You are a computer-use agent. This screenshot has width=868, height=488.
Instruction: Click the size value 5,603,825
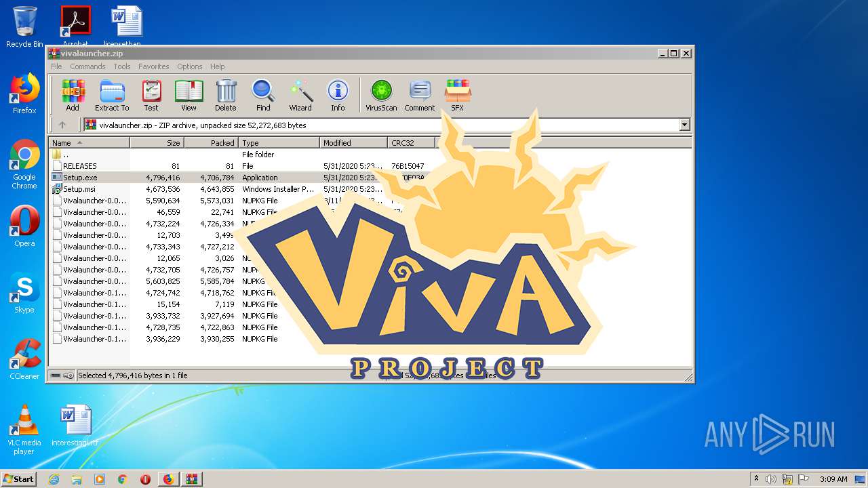tap(163, 281)
